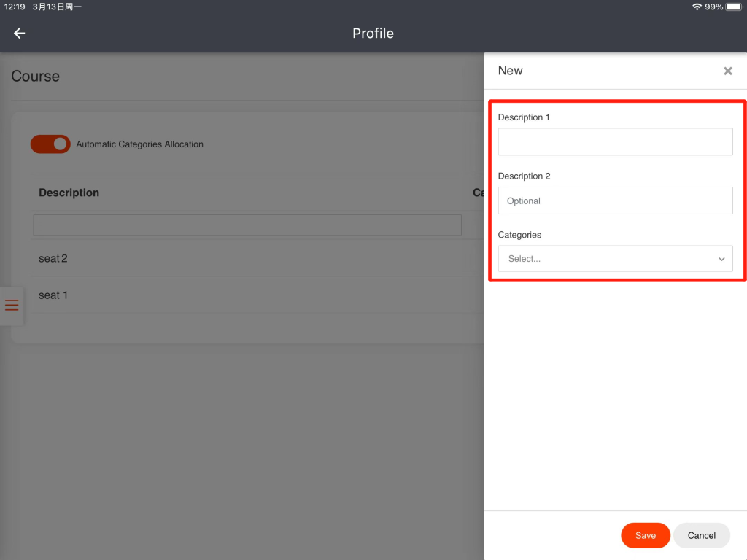Click the Automatic Categories Allocation label
This screenshot has width=747, height=560.
(139, 144)
